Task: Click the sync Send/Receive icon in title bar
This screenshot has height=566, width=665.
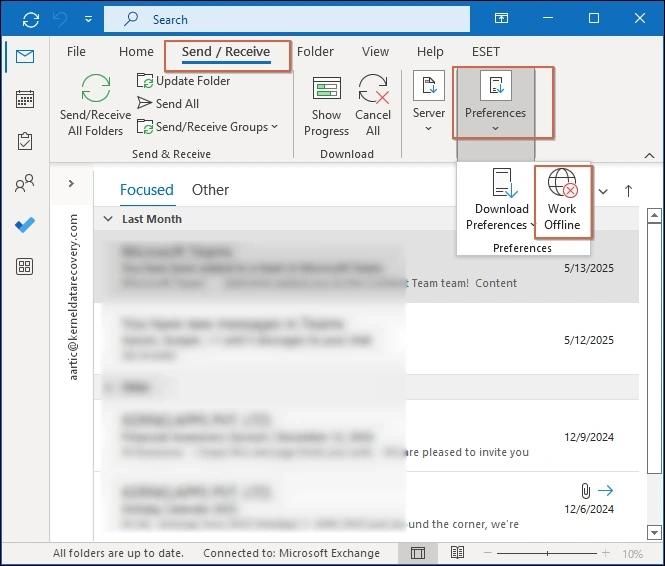Action: pyautogui.click(x=31, y=20)
